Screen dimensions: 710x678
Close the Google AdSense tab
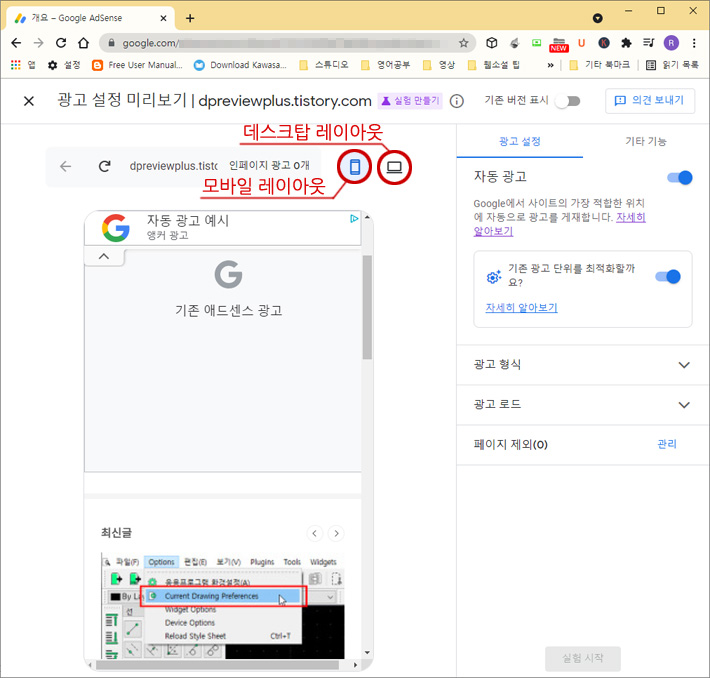click(163, 18)
